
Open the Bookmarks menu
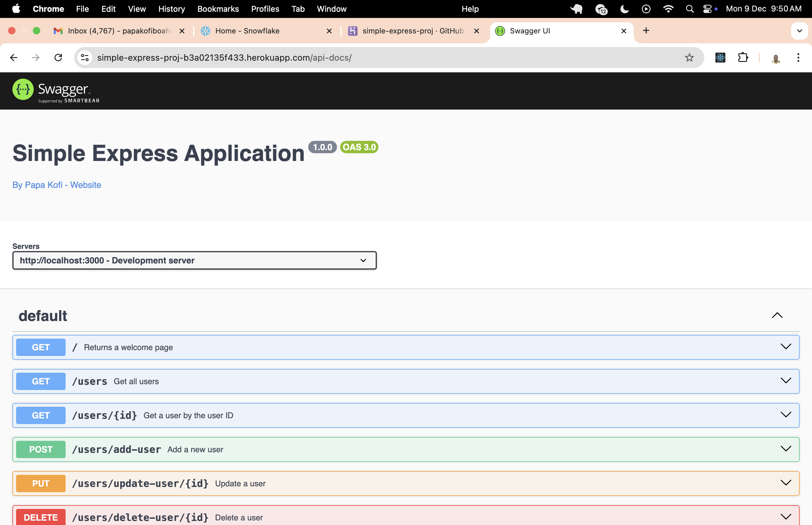click(218, 9)
